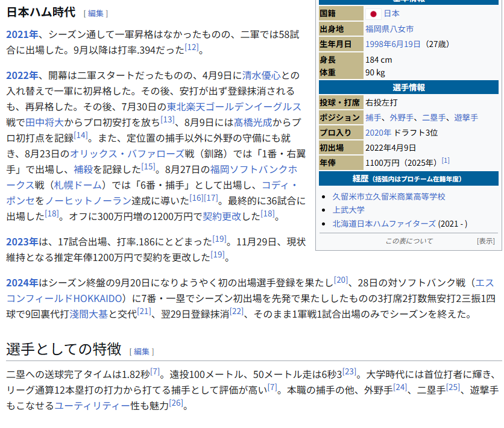Open the 札幌ドーム stadium link
This screenshot has height=428, width=504.
click(x=77, y=185)
